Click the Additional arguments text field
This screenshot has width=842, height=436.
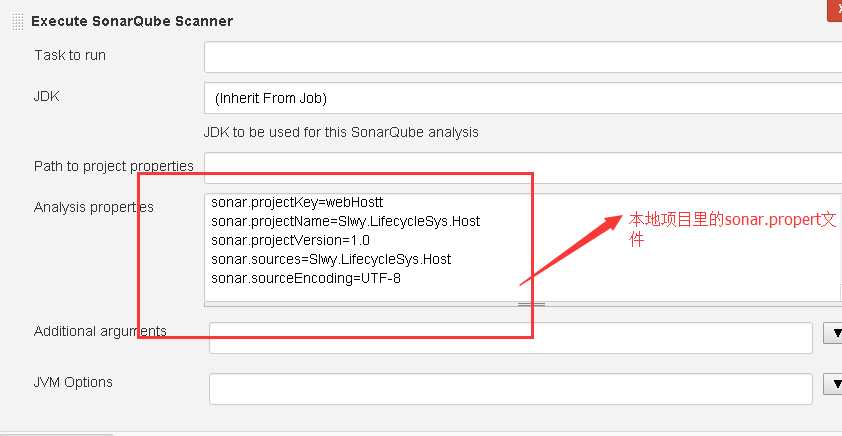(511, 338)
